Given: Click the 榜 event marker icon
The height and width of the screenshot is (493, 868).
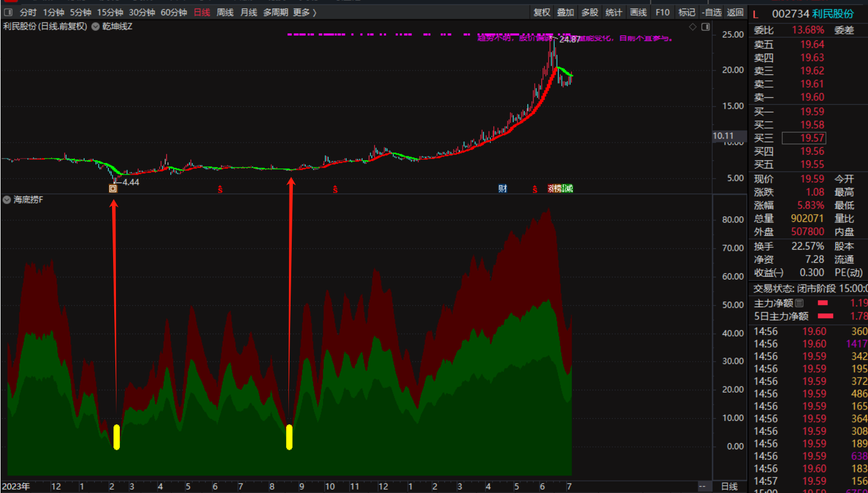Looking at the screenshot, I should pyautogui.click(x=558, y=189).
